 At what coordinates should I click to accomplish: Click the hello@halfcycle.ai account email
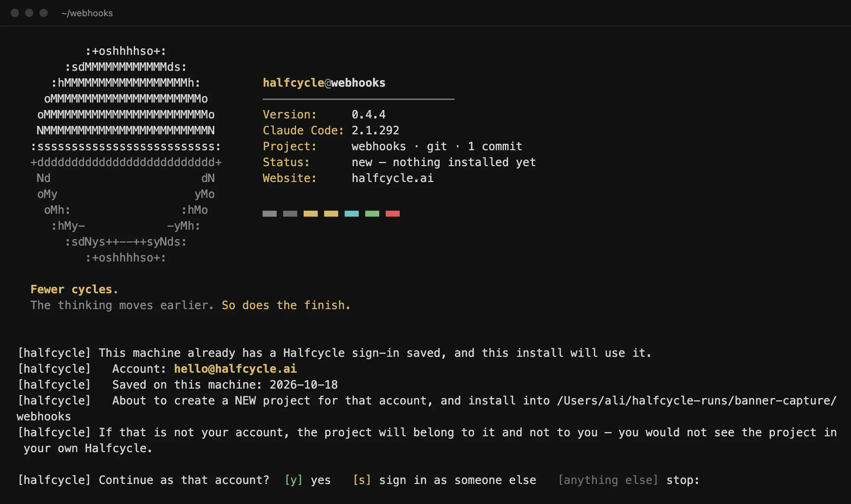[235, 369]
